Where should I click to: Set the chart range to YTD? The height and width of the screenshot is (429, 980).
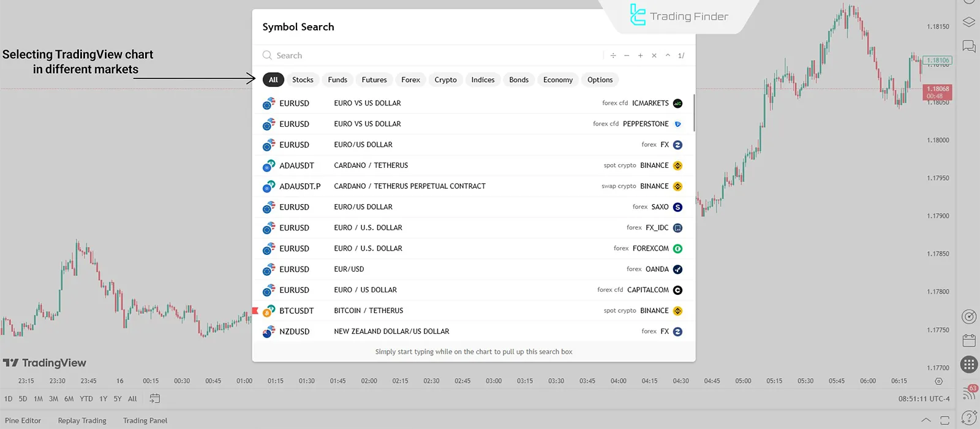click(86, 398)
